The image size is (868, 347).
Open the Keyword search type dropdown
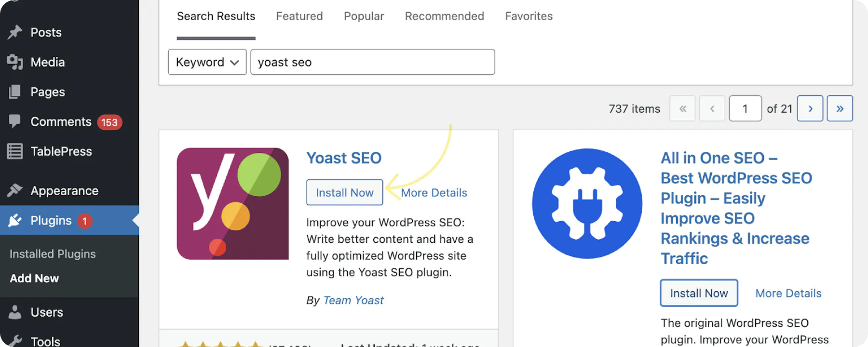click(207, 62)
